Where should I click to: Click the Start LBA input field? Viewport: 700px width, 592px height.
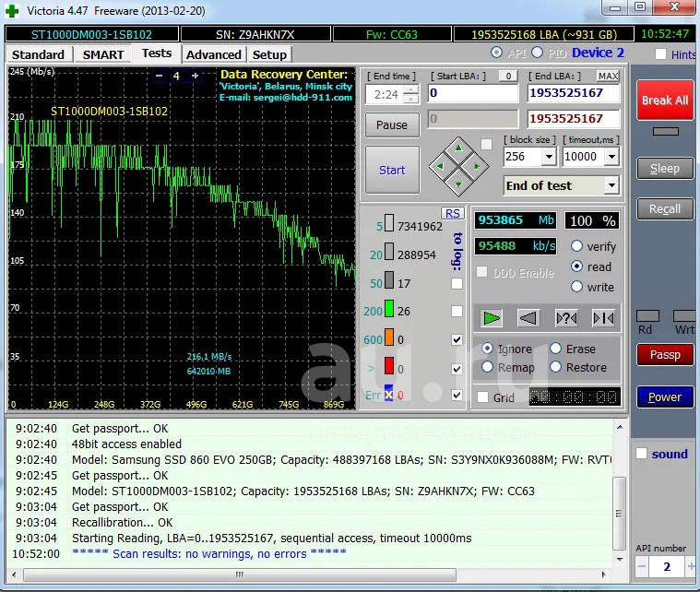(x=473, y=93)
